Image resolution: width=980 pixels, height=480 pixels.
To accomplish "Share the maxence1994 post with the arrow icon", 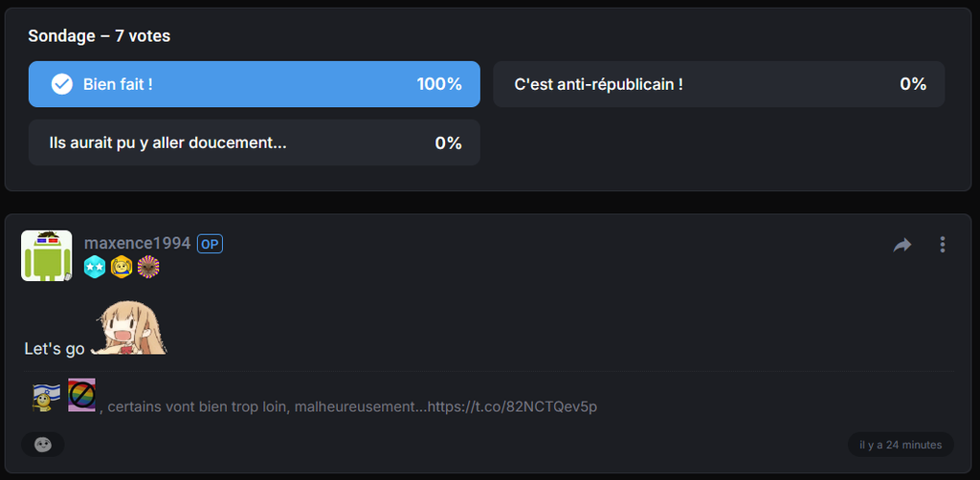I will pos(902,246).
